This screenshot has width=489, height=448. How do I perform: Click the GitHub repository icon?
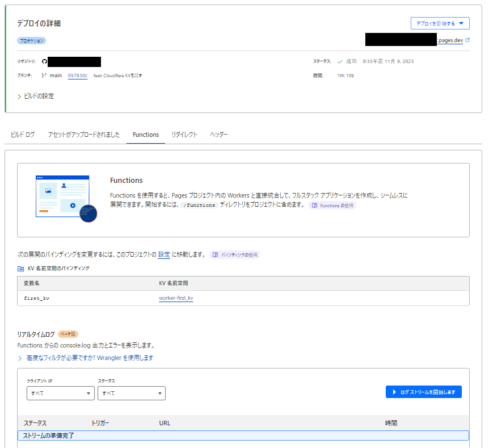pyautogui.click(x=45, y=61)
